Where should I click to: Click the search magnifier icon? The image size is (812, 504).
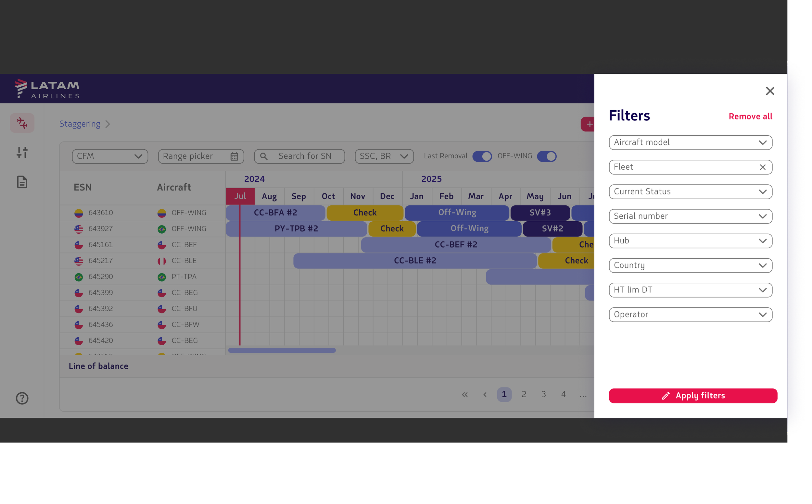click(263, 156)
